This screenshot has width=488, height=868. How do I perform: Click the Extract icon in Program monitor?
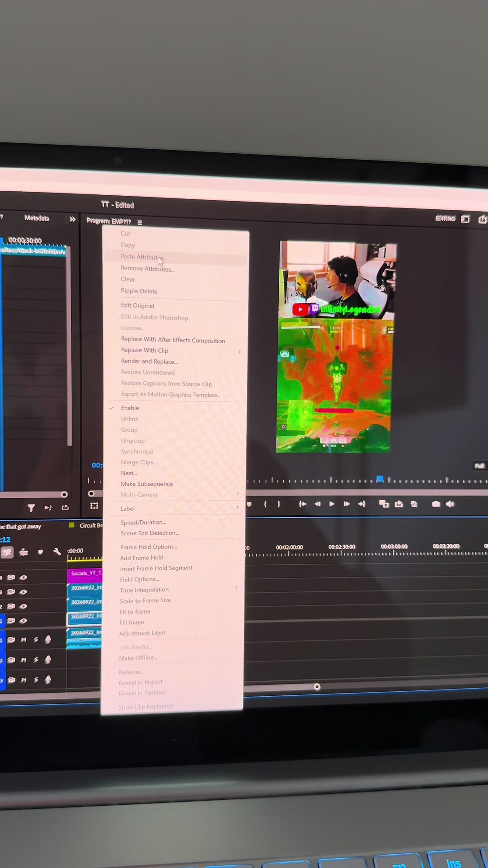click(x=399, y=504)
